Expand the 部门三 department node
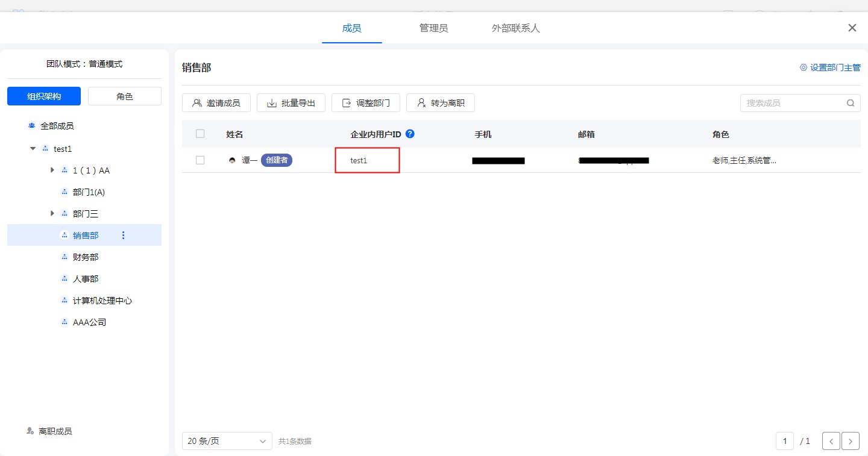This screenshot has width=868, height=456. (52, 213)
